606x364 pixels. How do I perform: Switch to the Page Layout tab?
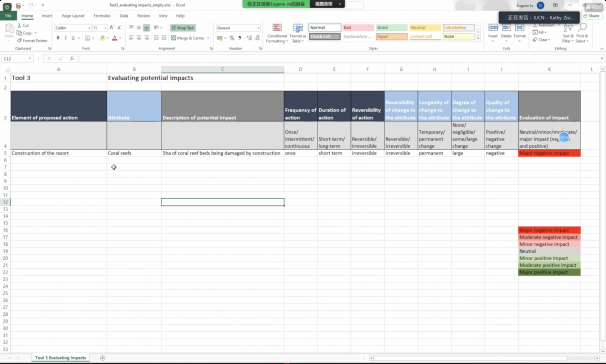coord(73,16)
